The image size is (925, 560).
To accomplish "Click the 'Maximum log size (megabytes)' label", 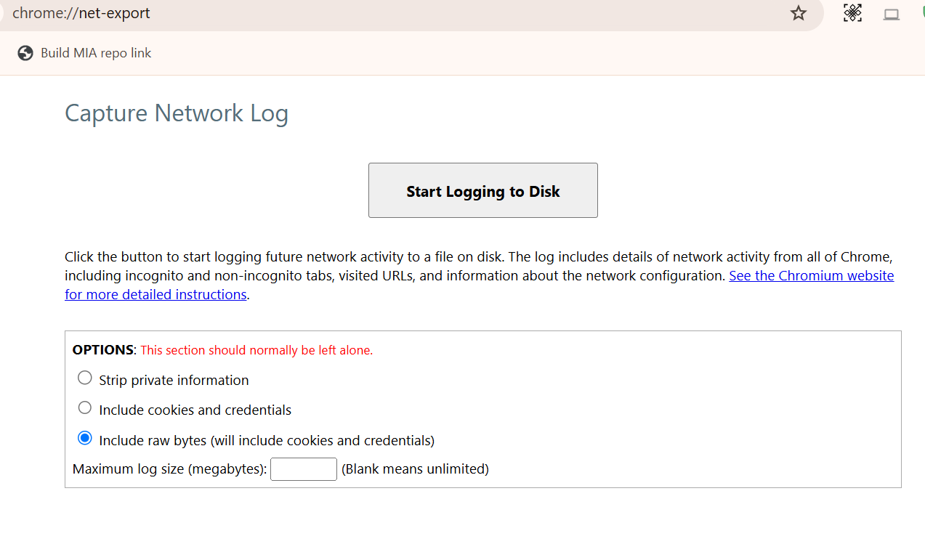I will coord(169,469).
